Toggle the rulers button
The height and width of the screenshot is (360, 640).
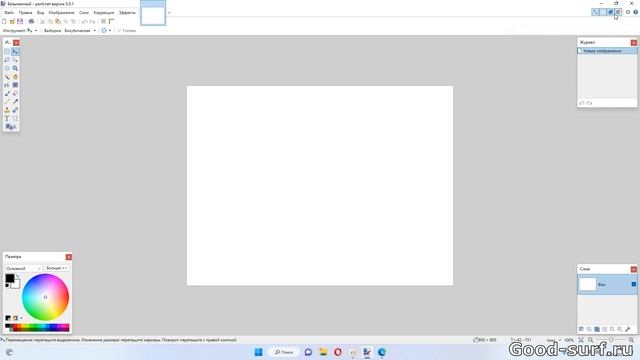pyautogui.click(x=111, y=21)
